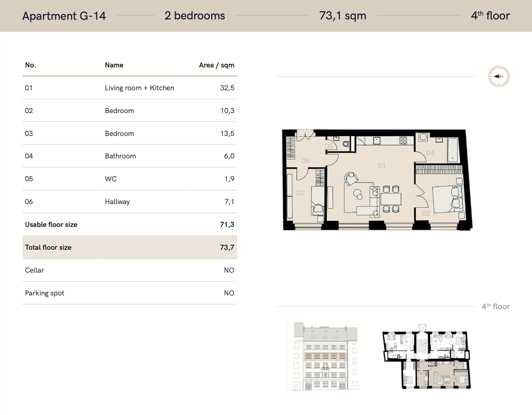Image resolution: width=532 pixels, height=415 pixels.
Task: Click the bathtub in room 04
Action: coord(453,150)
